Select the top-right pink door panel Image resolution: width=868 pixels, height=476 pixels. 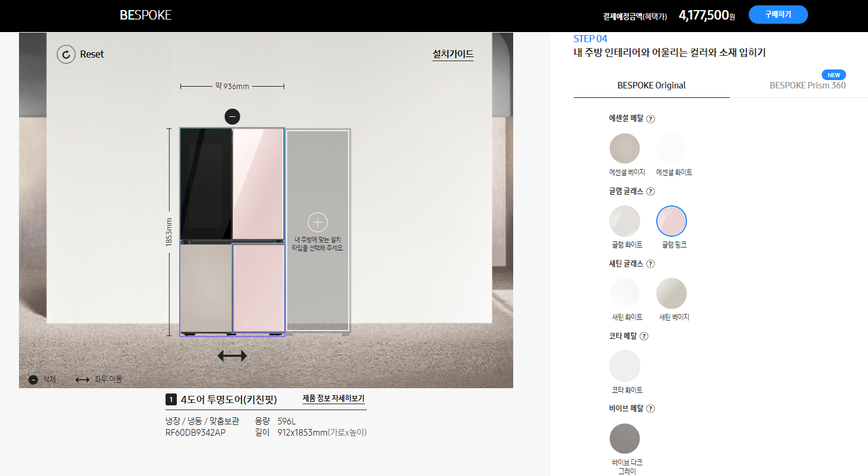click(258, 184)
